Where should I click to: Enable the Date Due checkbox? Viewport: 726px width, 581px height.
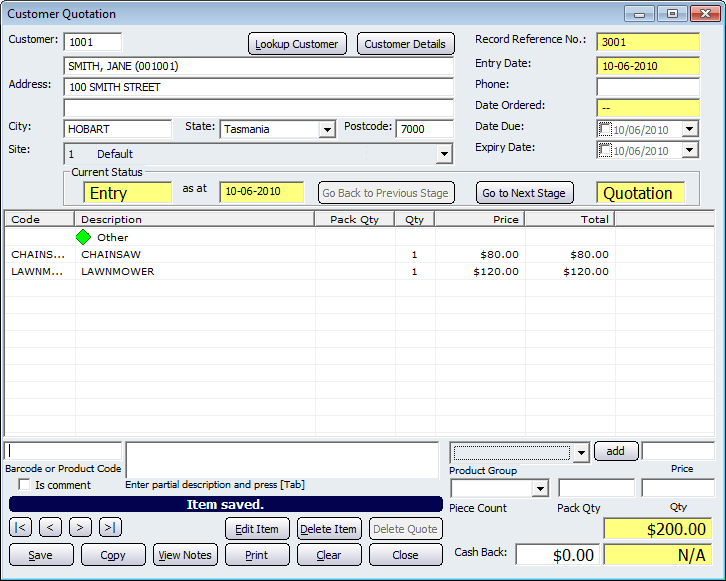click(605, 129)
